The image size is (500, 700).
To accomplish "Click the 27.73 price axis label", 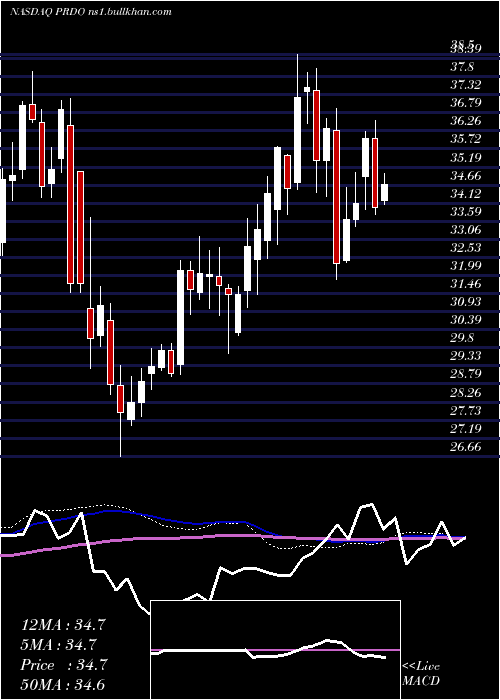I will coord(466,410).
